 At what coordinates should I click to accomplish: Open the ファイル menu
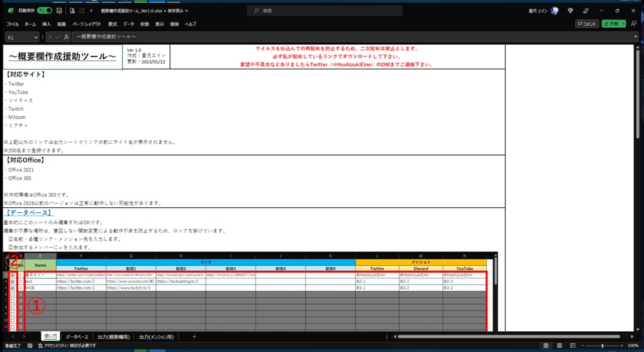tap(13, 25)
